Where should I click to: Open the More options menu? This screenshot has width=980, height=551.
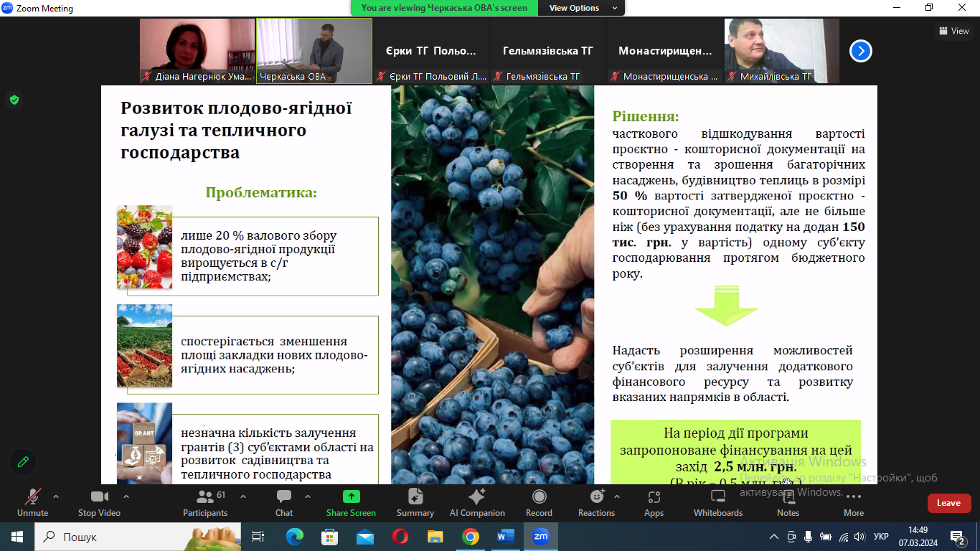[854, 502]
